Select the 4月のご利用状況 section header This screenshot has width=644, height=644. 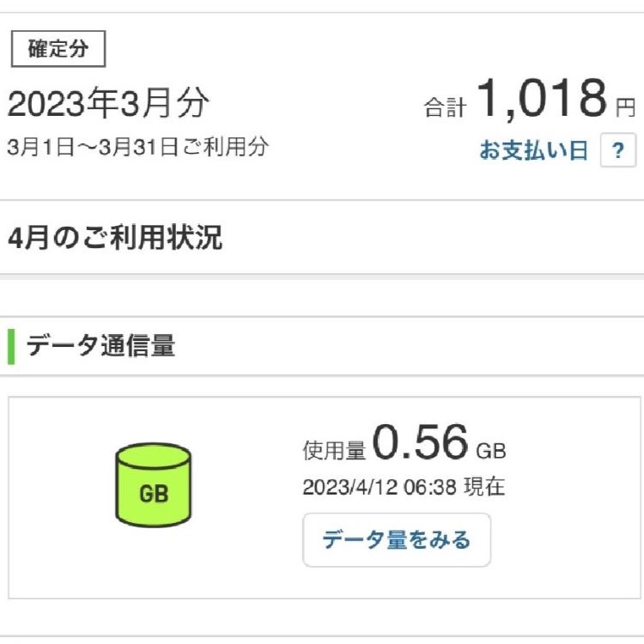[x=115, y=238]
